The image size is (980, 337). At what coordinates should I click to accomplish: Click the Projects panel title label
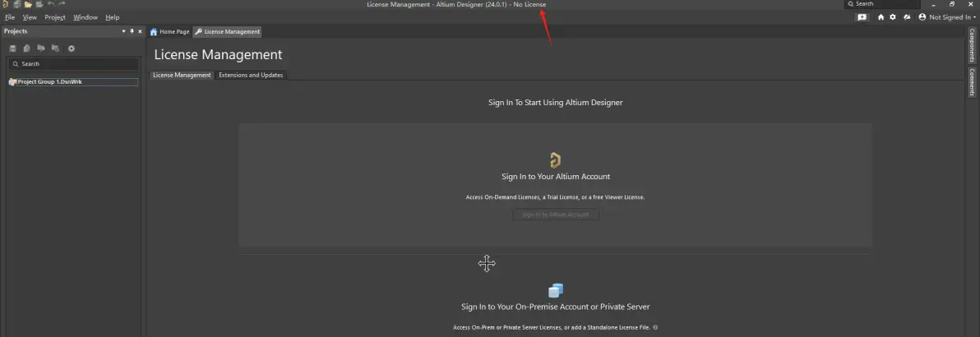tap(16, 31)
